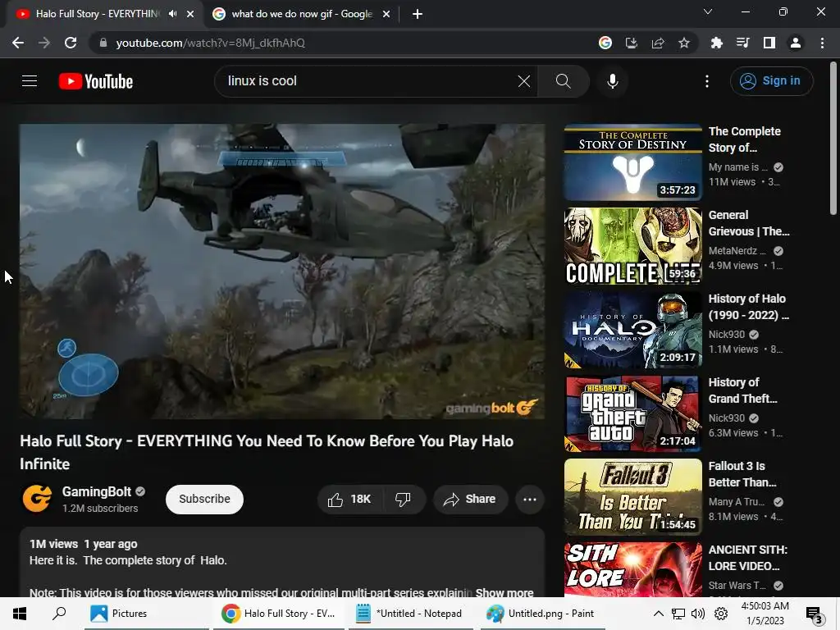Subscribe to GamingBolt channel
Screen dimensions: 840x630
pyautogui.click(x=204, y=500)
